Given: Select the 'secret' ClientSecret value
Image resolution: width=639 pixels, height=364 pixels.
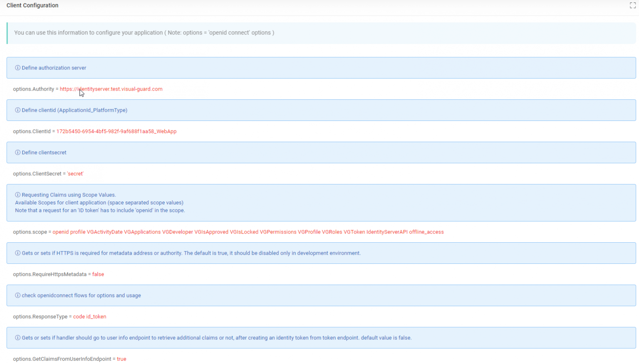Looking at the screenshot, I should click(x=75, y=174).
